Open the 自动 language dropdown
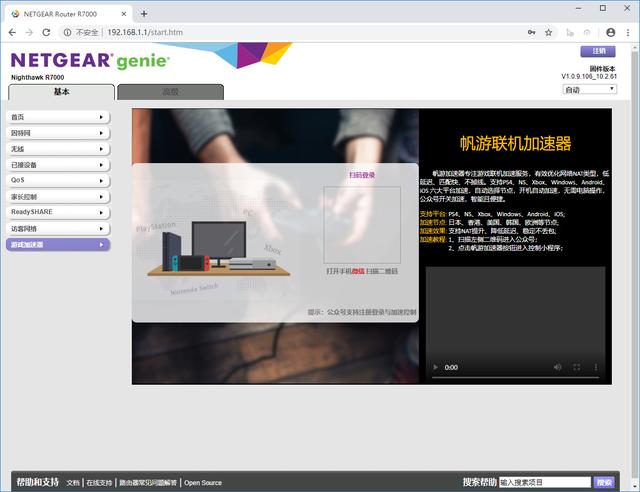The height and width of the screenshot is (492, 640). pyautogui.click(x=589, y=89)
